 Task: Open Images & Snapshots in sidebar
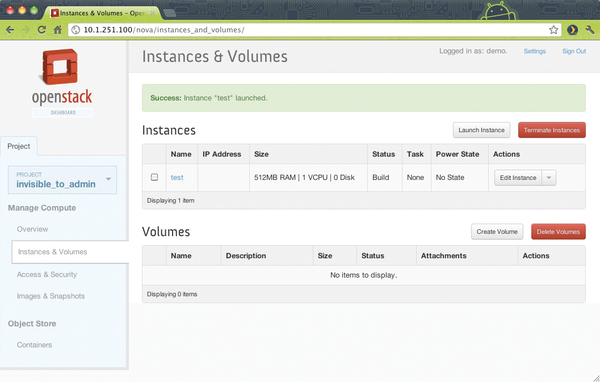(51, 296)
